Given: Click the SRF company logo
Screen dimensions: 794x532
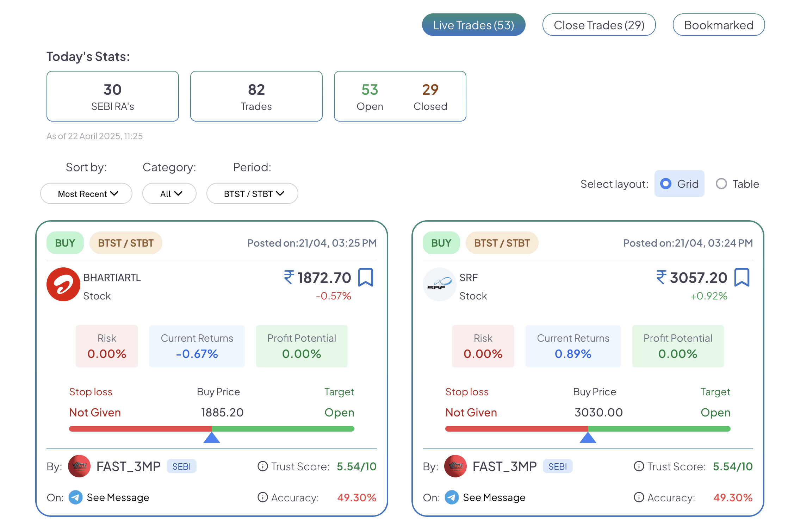Looking at the screenshot, I should pos(440,284).
